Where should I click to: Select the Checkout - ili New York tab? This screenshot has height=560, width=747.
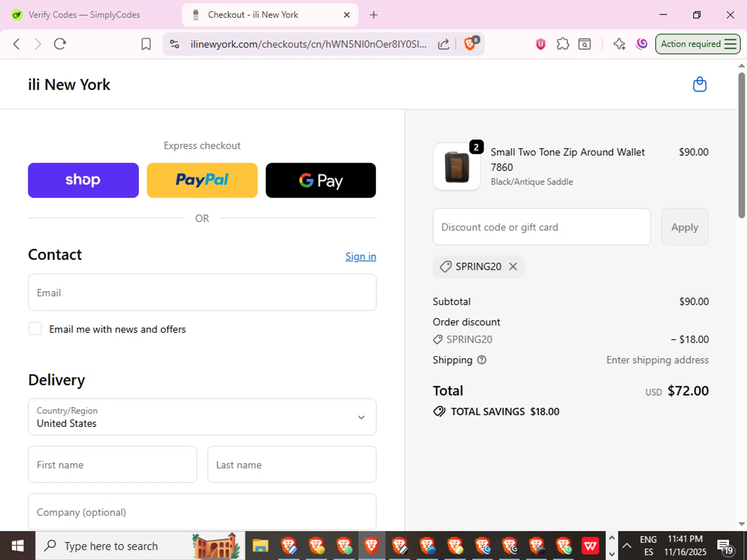click(x=269, y=15)
